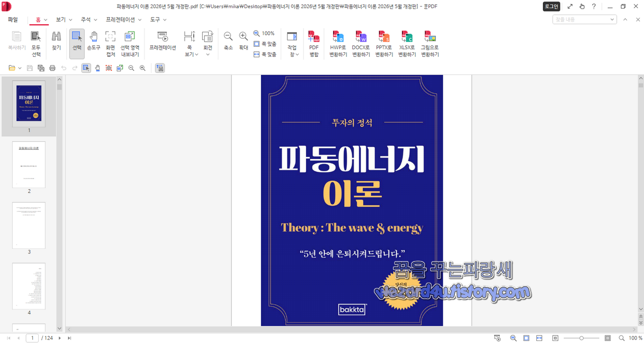This screenshot has height=343, width=644.
Task: Jump to last page arrow in status bar
Action: pyautogui.click(x=69, y=338)
